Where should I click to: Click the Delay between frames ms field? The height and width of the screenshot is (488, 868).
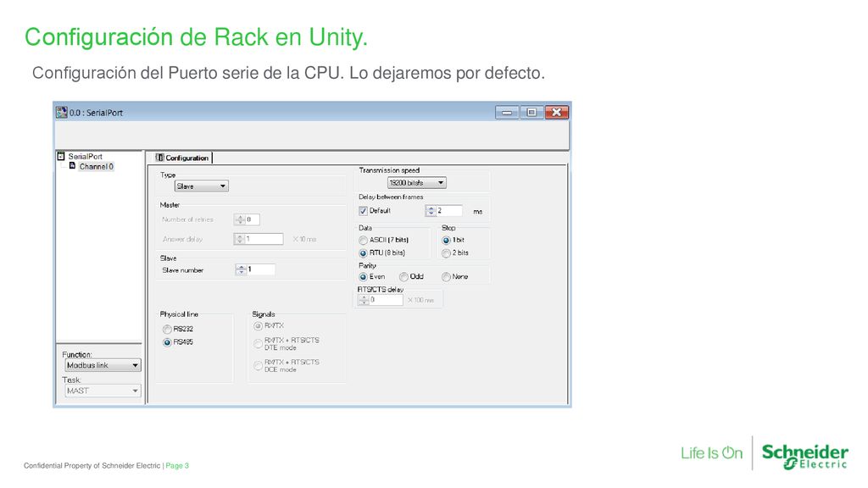coord(449,211)
